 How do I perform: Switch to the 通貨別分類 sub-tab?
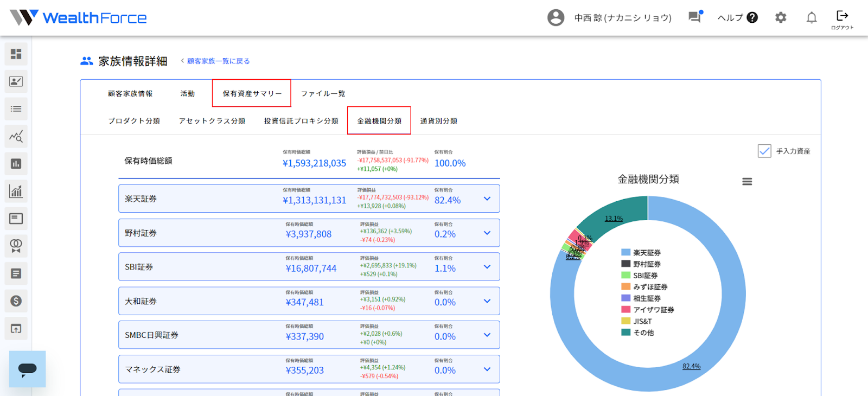[439, 121]
